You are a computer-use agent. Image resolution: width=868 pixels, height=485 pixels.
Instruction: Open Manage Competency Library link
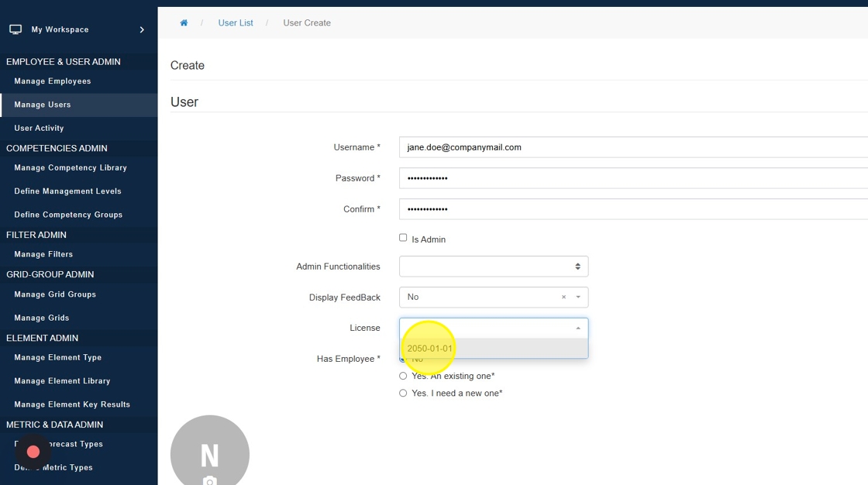coord(71,168)
